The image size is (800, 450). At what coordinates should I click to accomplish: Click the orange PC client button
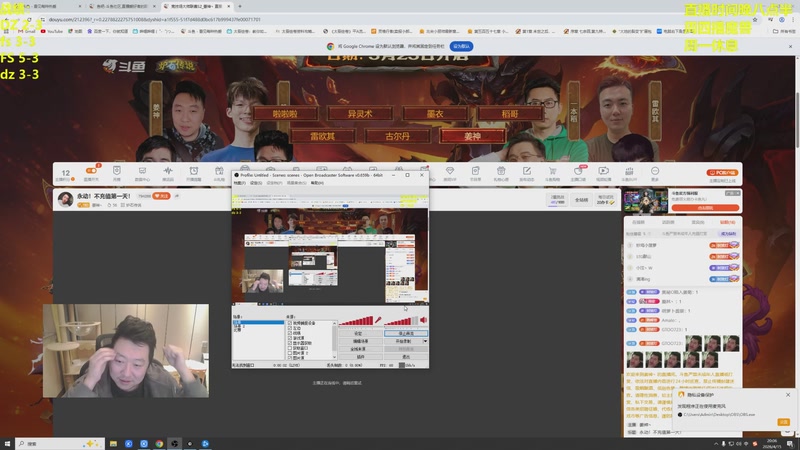click(x=722, y=172)
